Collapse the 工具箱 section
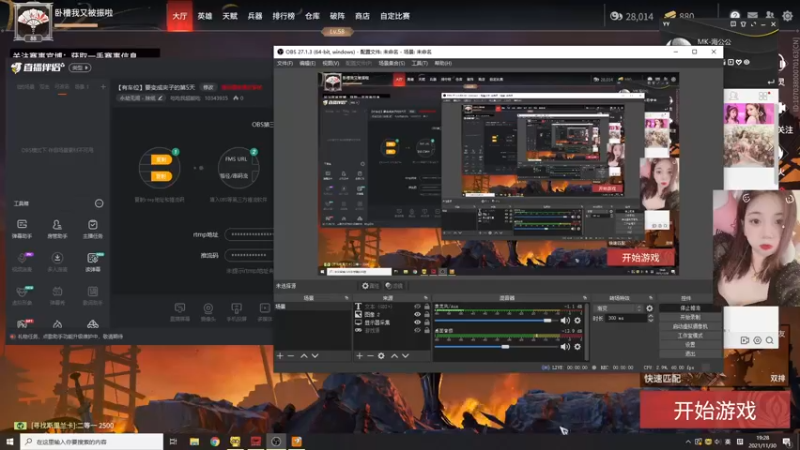The height and width of the screenshot is (450, 800). [99, 204]
